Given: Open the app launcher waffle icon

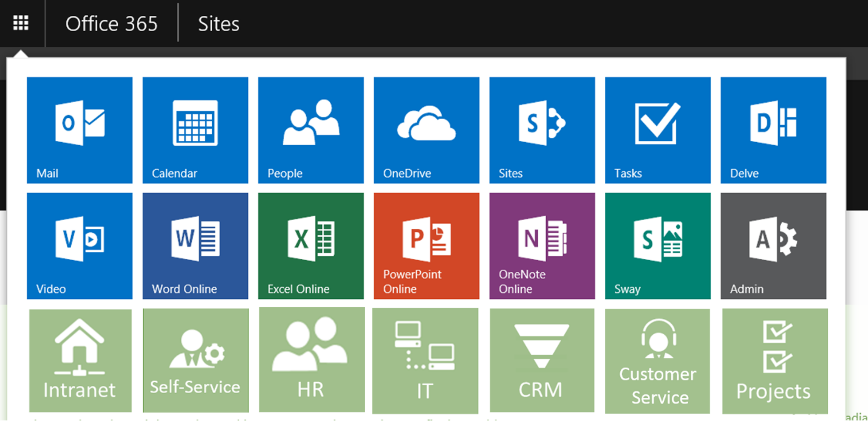Looking at the screenshot, I should pyautogui.click(x=21, y=23).
